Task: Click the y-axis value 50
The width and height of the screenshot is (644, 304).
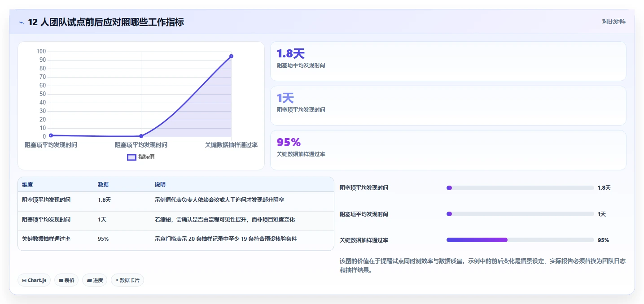Action: (x=43, y=94)
